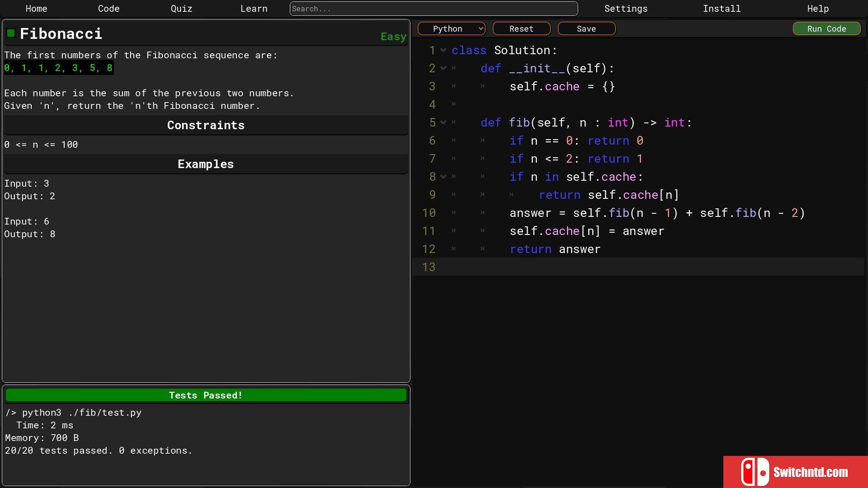
Task: Click 'Each number is the sum' description line
Action: pos(149,93)
